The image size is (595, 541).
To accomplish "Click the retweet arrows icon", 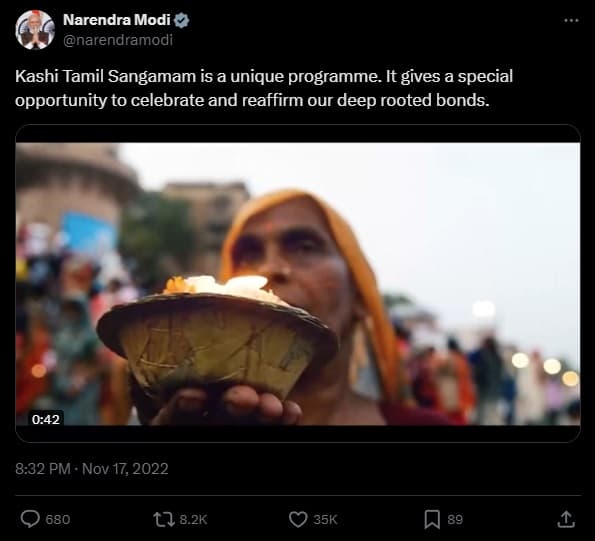I will (164, 519).
